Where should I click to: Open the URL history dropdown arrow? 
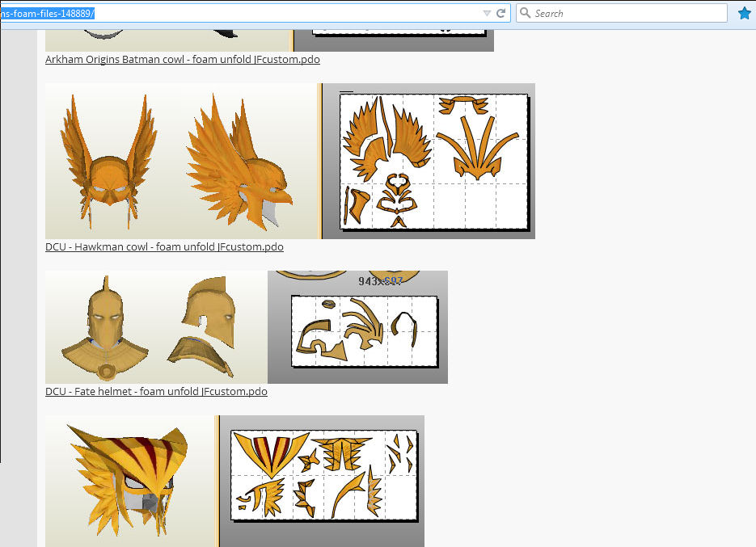click(x=487, y=14)
